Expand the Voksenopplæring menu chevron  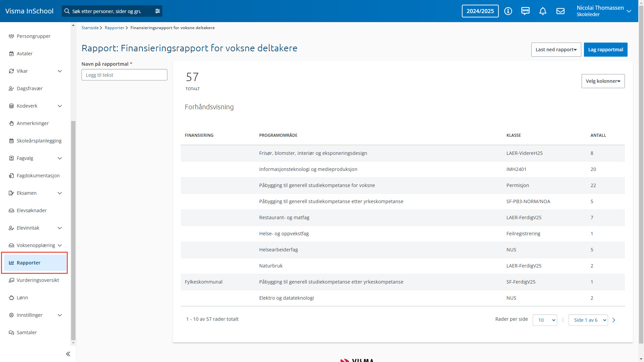(x=60, y=245)
